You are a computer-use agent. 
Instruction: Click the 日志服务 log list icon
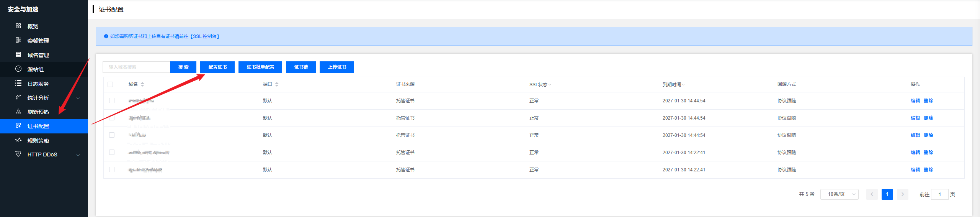18,84
